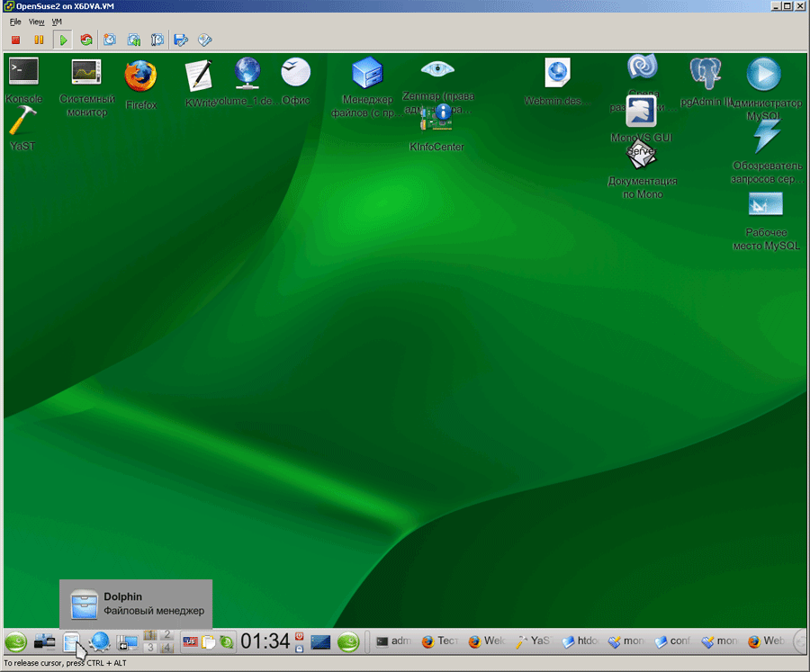Open the Konsole desktop icon
Image resolution: width=810 pixels, height=672 pixels.
coord(23,79)
